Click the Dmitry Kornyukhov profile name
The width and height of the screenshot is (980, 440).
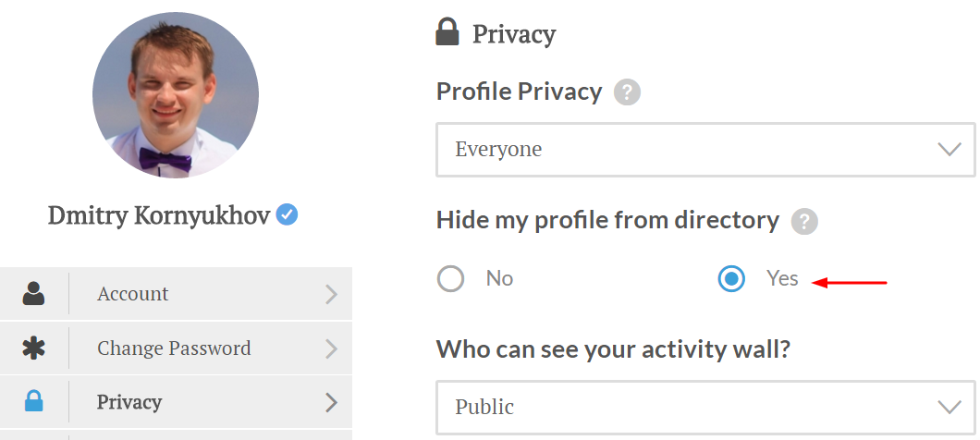pos(159,216)
